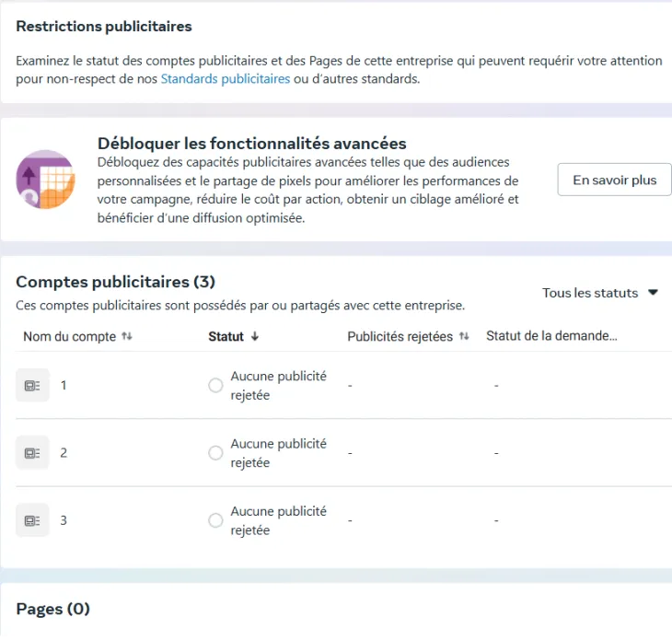Click the advanced features illustration icon
Image resolution: width=672 pixels, height=640 pixels.
(45, 180)
